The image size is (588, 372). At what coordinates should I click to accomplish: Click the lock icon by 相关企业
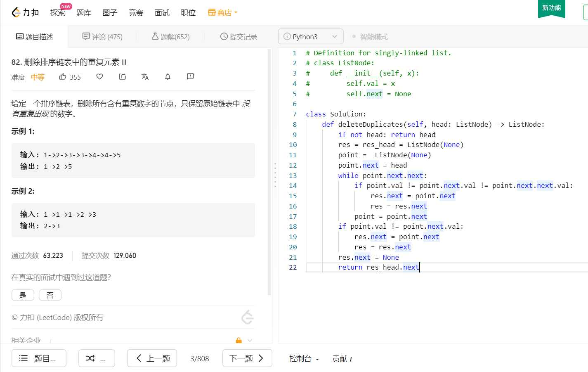(239, 340)
